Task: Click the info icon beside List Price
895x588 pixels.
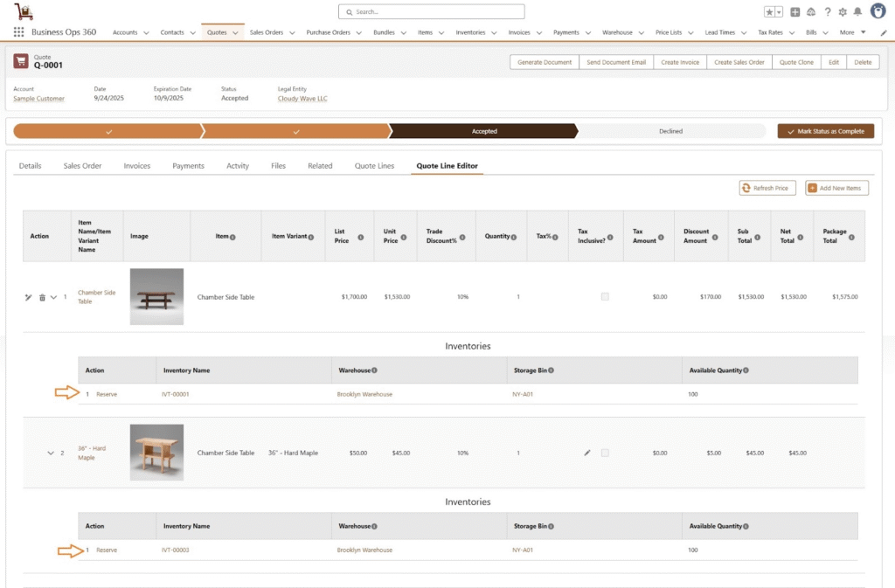Action: coord(360,237)
